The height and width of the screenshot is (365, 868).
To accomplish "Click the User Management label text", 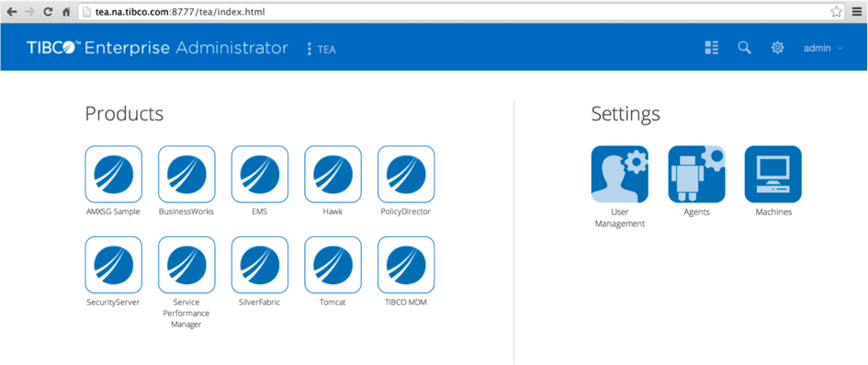I will (620, 218).
